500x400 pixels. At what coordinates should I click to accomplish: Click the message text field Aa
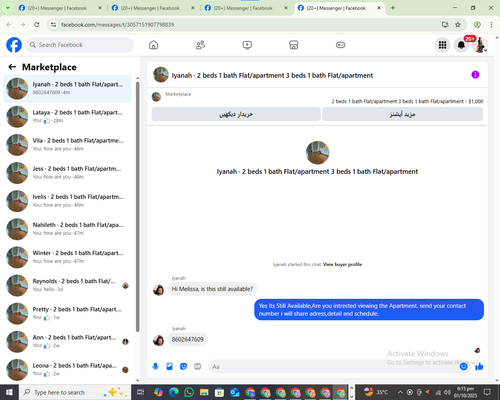[333, 367]
